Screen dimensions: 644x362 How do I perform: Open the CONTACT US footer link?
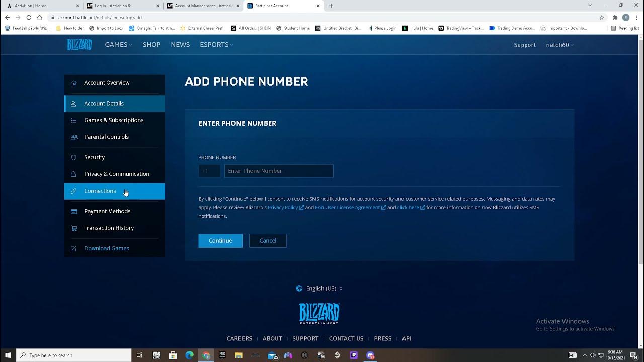pos(346,338)
